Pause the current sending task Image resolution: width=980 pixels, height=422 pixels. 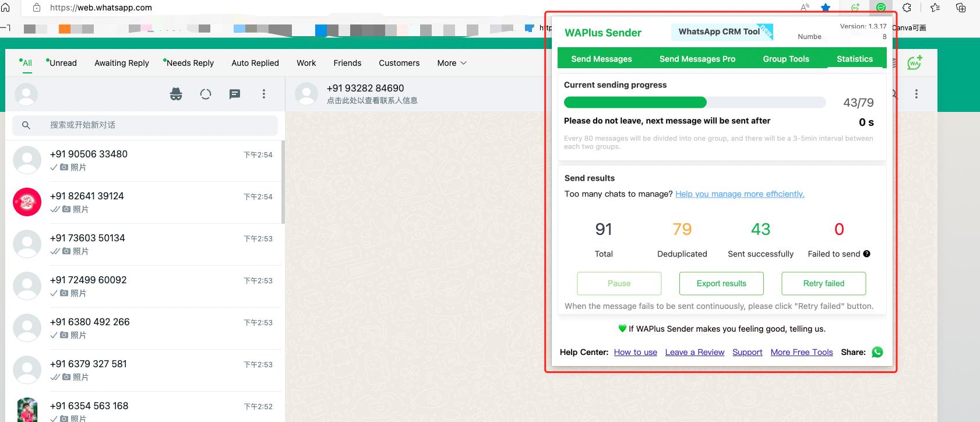[x=619, y=283]
